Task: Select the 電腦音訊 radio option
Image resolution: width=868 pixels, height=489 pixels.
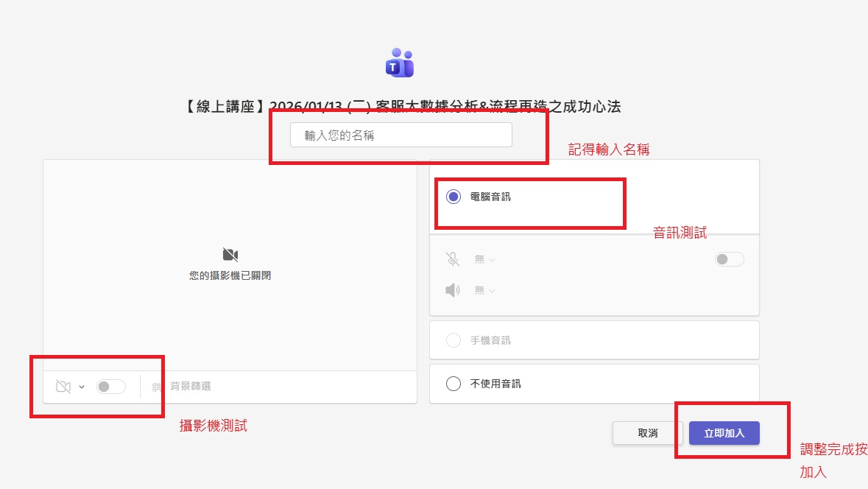Action: pyautogui.click(x=454, y=197)
